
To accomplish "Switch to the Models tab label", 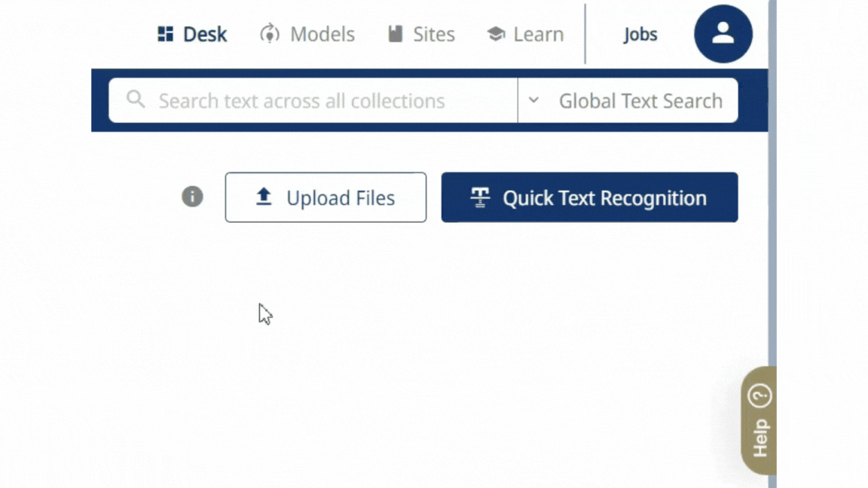I will click(x=322, y=34).
